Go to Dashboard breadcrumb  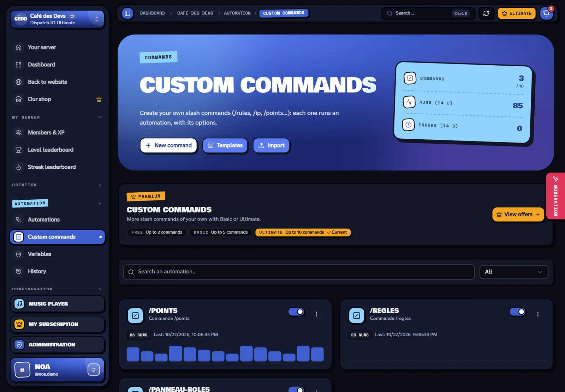152,13
